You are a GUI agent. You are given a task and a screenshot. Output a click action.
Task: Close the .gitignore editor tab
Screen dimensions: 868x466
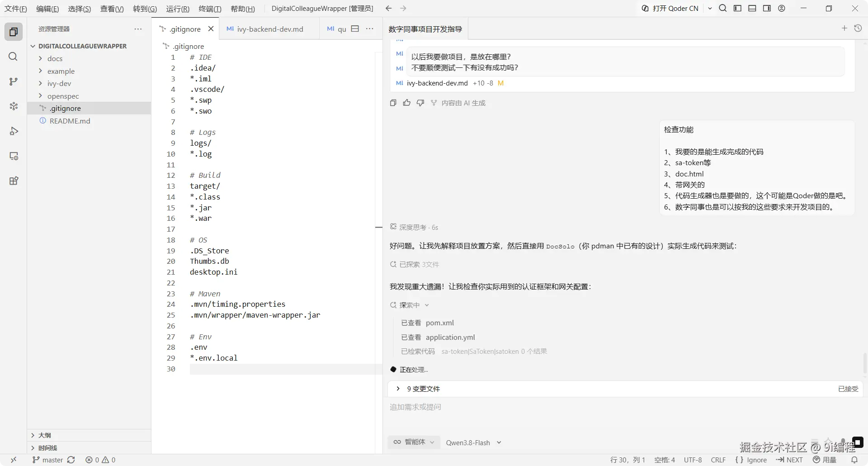tap(211, 29)
